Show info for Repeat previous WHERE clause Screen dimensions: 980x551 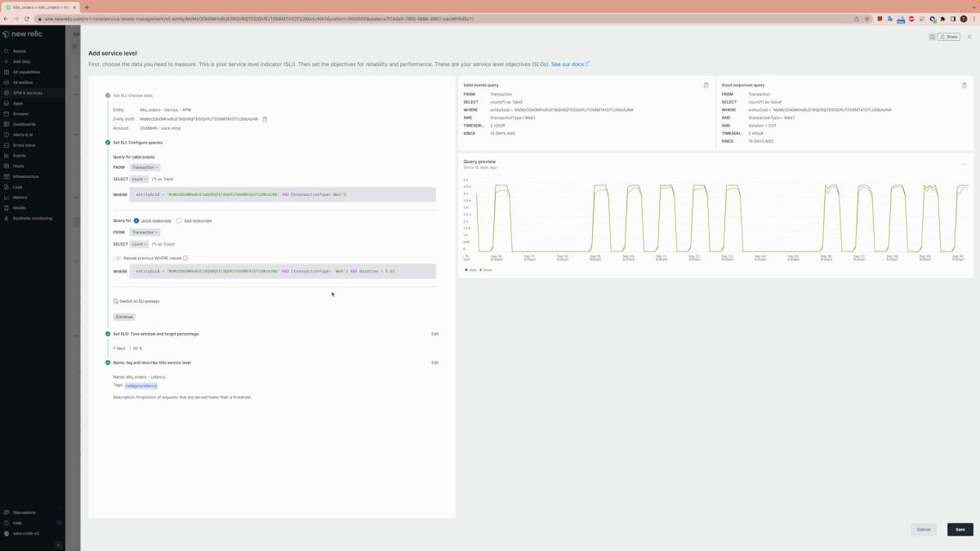[x=185, y=258]
